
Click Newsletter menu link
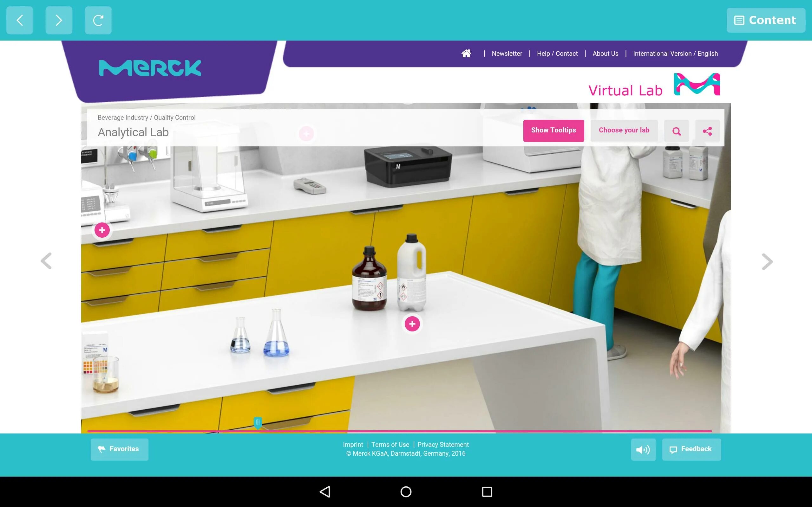click(x=507, y=53)
